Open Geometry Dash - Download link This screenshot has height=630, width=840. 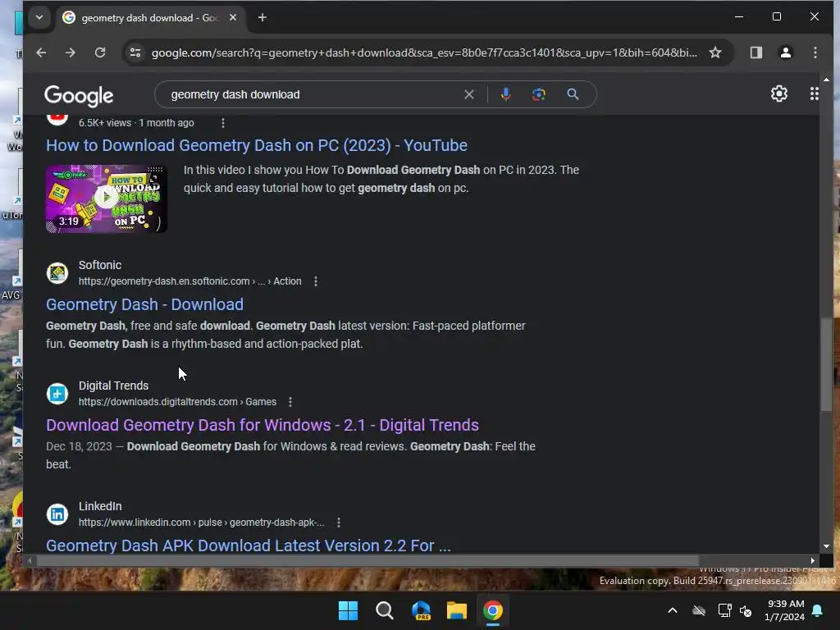144,305
